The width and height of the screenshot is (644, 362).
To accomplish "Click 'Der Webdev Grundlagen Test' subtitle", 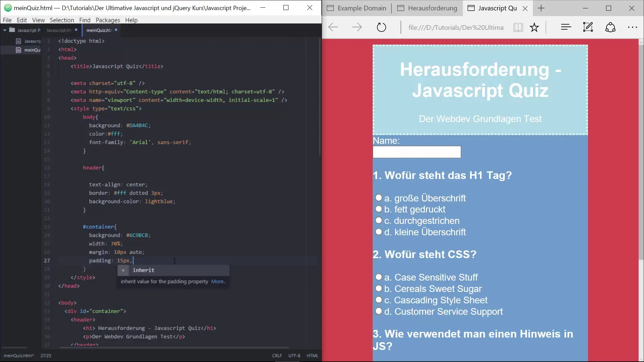I will click(480, 119).
